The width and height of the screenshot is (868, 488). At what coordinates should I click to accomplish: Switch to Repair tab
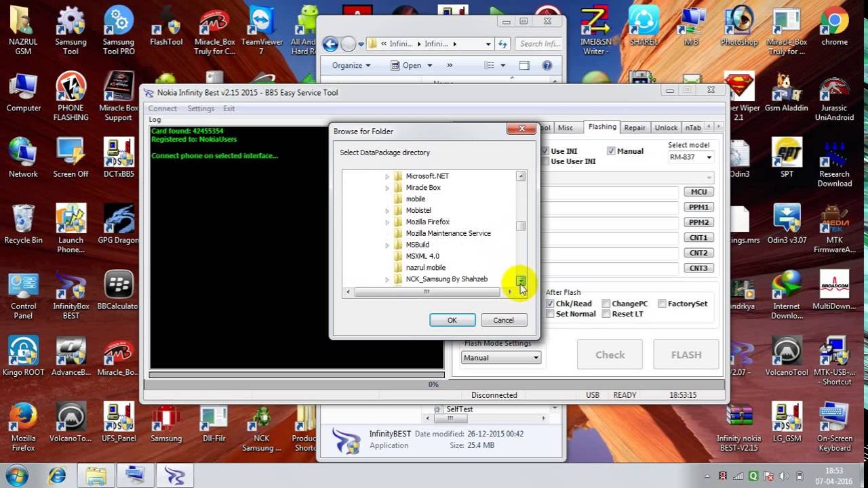[635, 127]
